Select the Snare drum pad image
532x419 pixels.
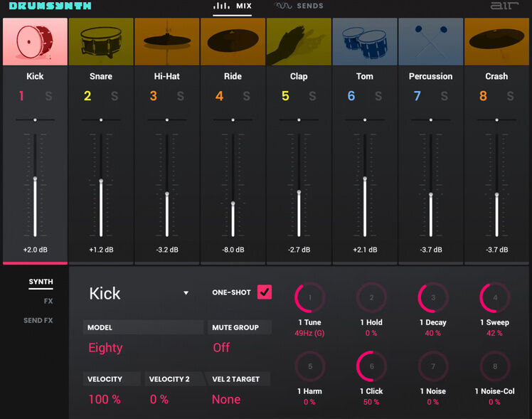[101, 42]
